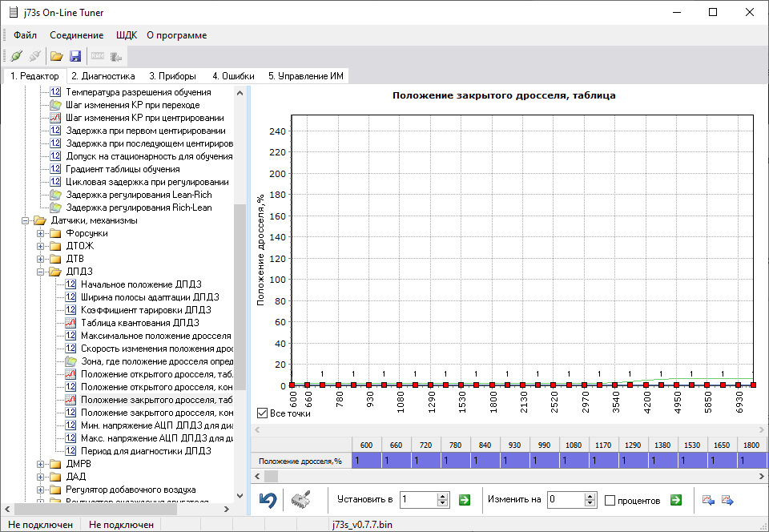Click the 'Установить в' value input field

(x=417, y=500)
